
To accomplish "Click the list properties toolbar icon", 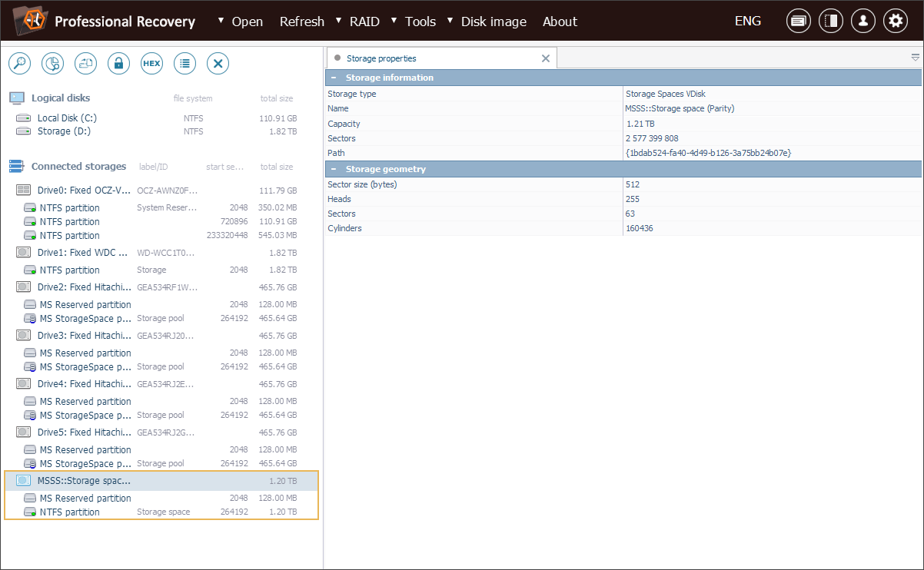I will click(x=184, y=64).
